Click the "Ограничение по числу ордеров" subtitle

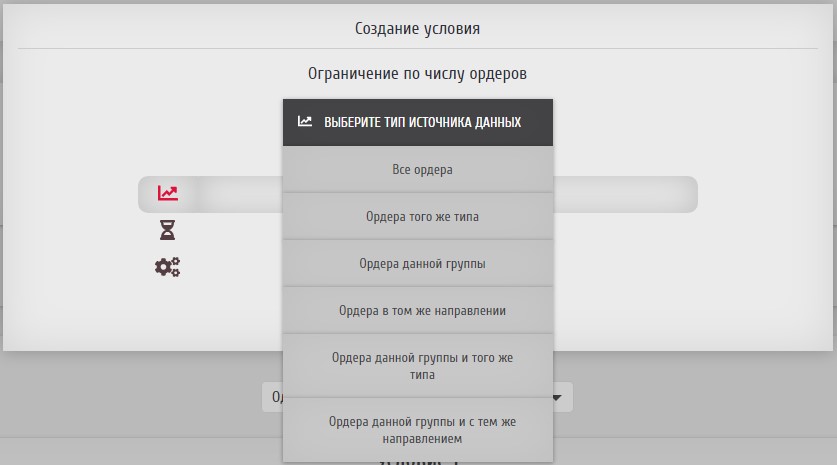[x=417, y=74]
